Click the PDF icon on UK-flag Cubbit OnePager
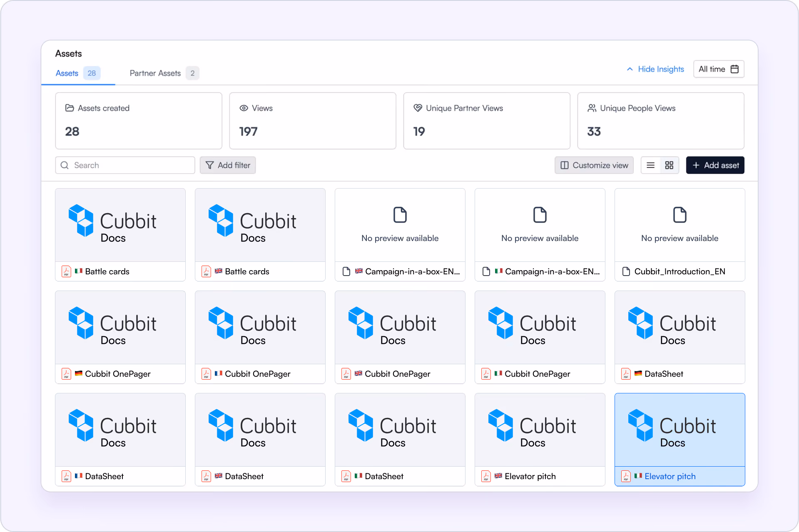This screenshot has height=532, width=799. [346, 374]
